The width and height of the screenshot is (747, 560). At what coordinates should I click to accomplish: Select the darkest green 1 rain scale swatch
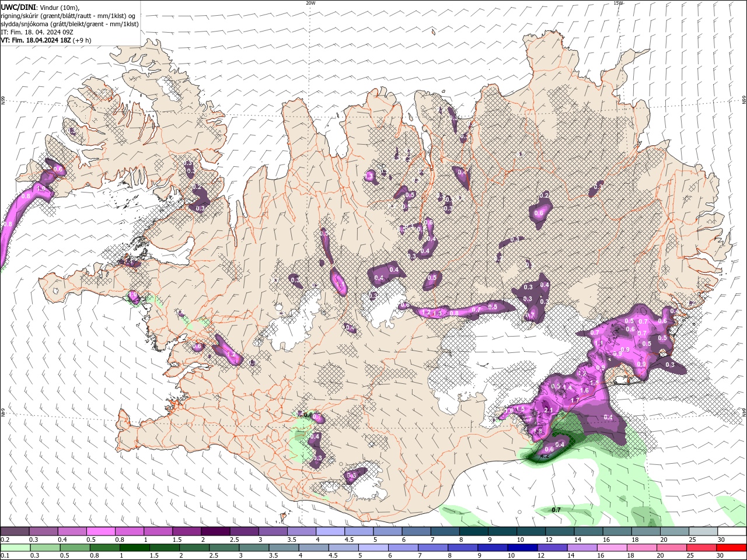point(135,548)
